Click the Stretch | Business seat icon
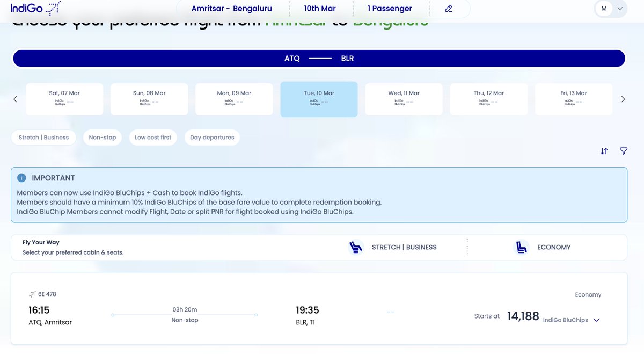 coord(356,247)
